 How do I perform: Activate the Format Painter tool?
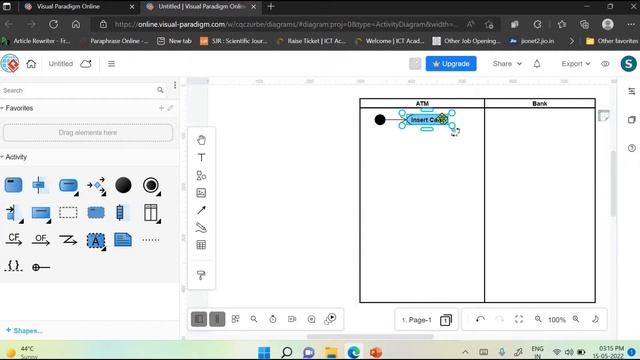[x=201, y=275]
